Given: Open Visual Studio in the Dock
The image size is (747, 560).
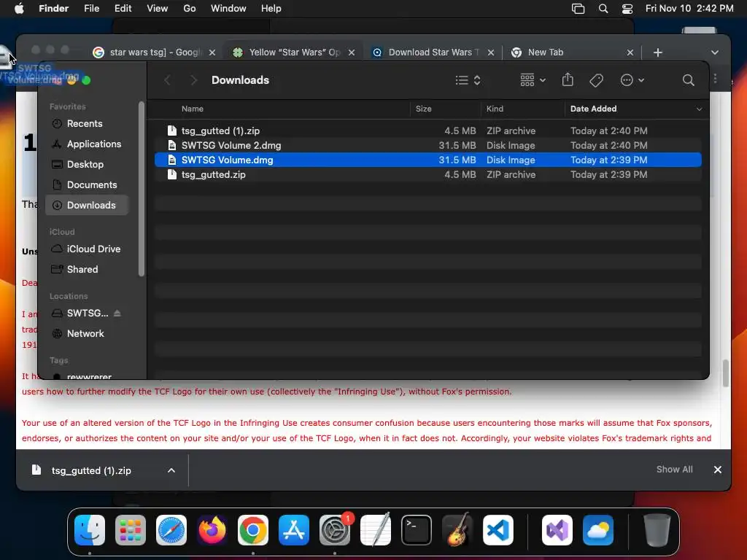Looking at the screenshot, I should point(557,530).
